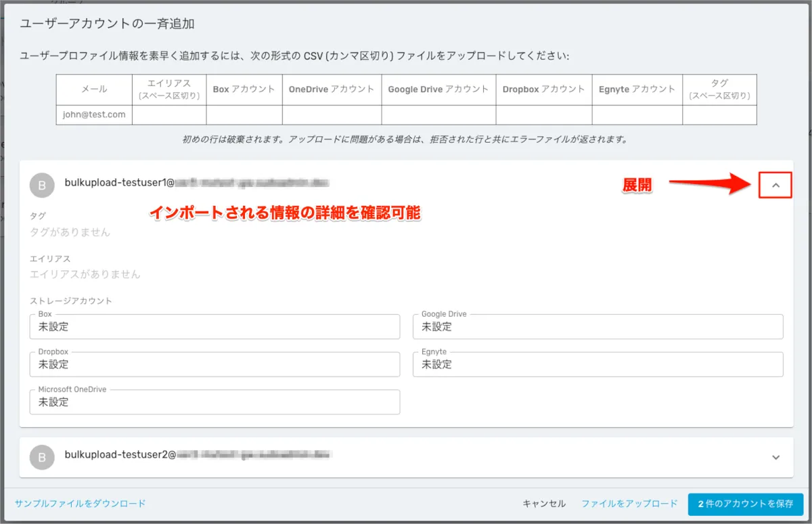This screenshot has width=812, height=524.
Task: Expand the bulkupload-testuser2 account row
Action: (775, 458)
